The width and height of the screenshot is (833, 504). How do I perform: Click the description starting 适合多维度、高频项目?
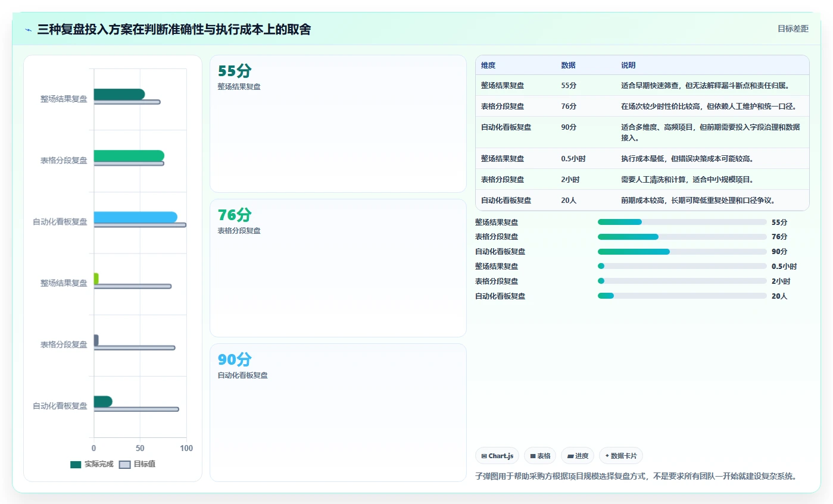(710, 132)
